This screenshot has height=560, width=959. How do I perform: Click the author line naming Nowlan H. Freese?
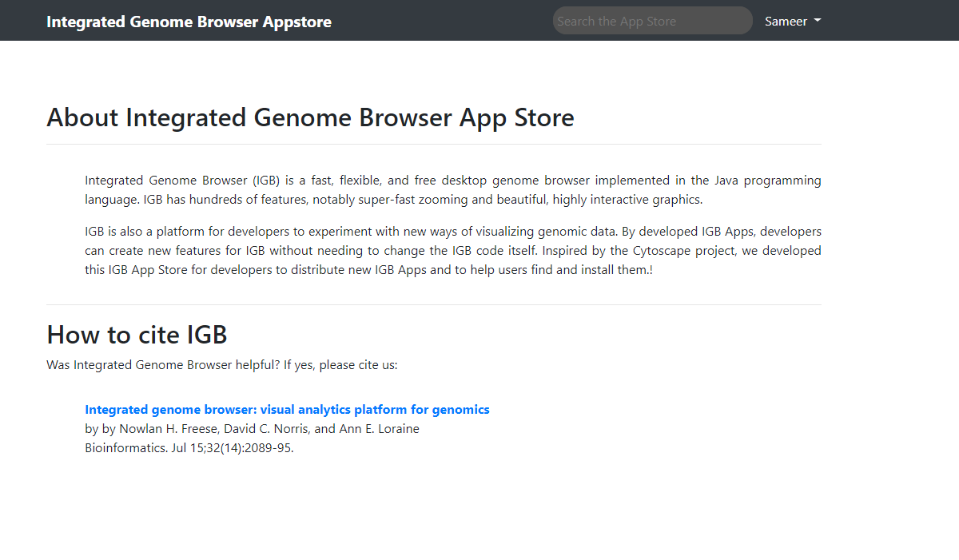(x=252, y=429)
